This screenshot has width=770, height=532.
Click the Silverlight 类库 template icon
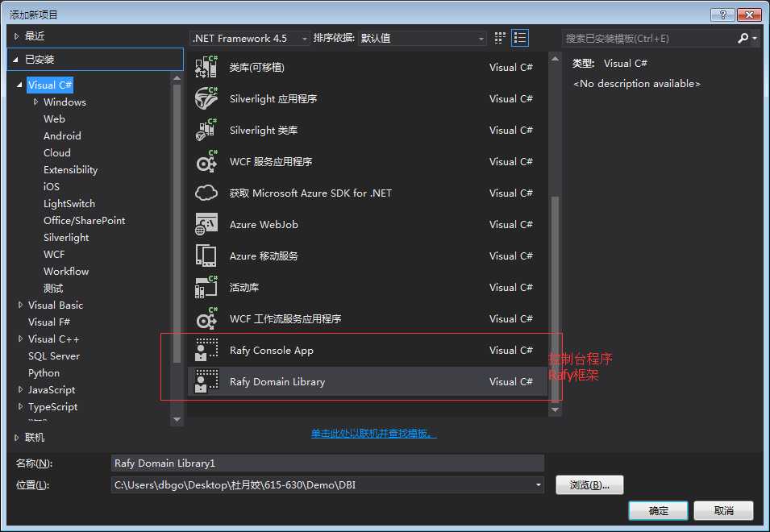pos(206,130)
